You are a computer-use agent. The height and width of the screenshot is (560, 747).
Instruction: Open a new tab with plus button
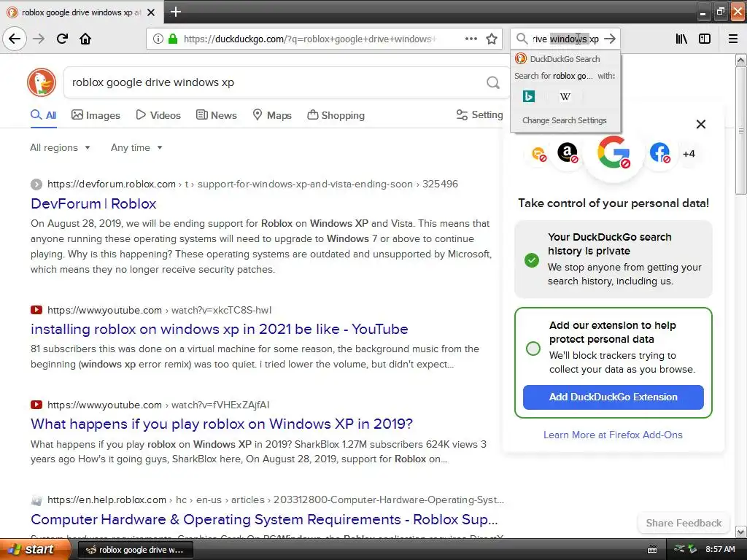175,12
